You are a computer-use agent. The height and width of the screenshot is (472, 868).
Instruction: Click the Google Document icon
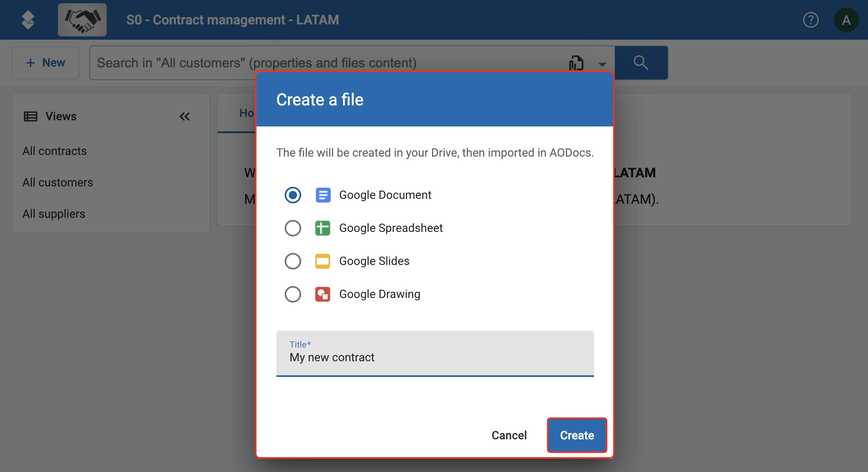(x=323, y=195)
